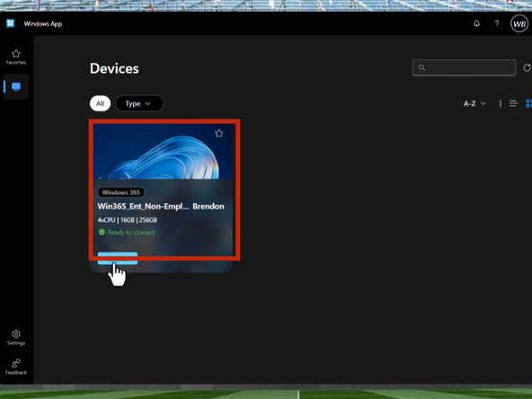This screenshot has height=399, width=532.
Task: Click the Cloud PC card wallpaper thumbnail
Action: point(163,151)
